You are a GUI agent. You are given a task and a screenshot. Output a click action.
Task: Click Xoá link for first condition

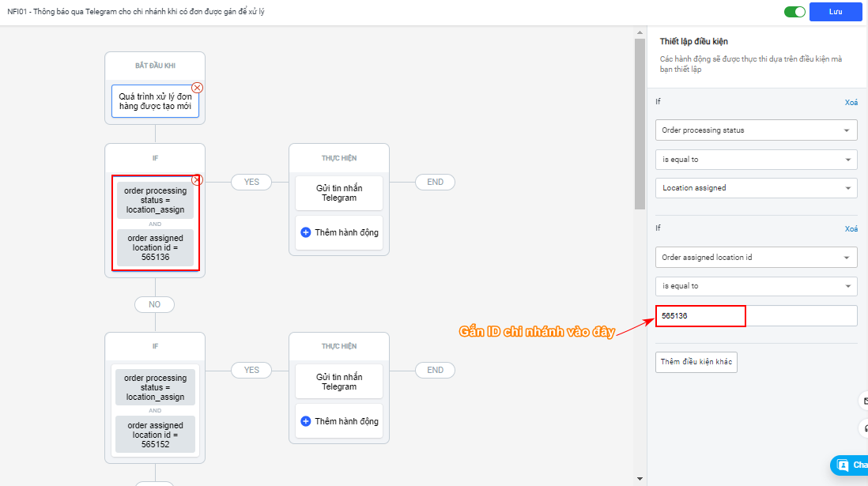(x=851, y=102)
